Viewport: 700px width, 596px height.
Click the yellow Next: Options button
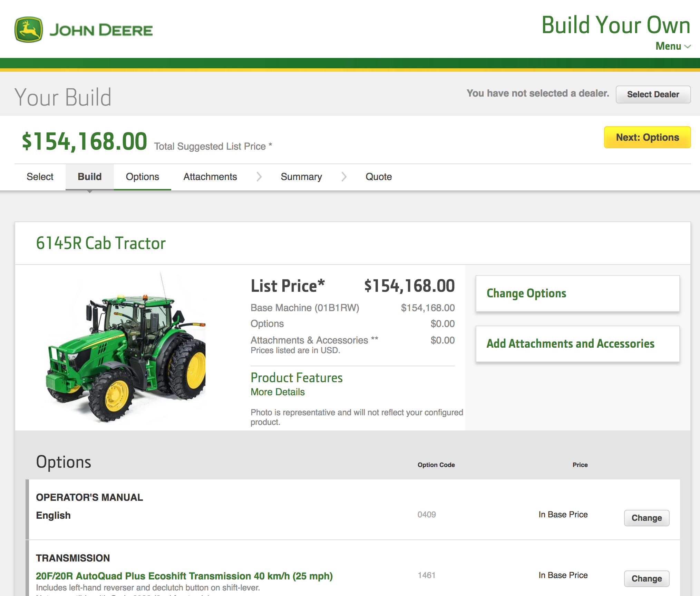(647, 137)
